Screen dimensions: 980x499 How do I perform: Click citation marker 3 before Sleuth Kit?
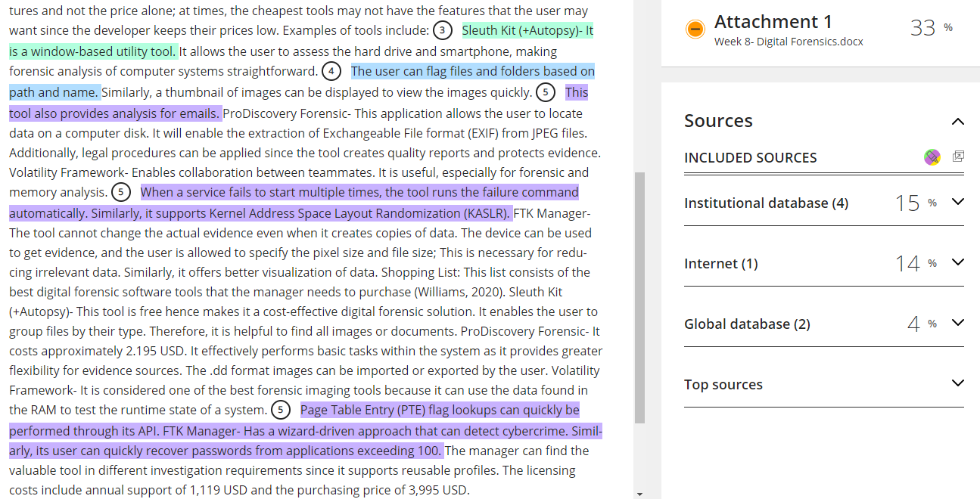(443, 32)
